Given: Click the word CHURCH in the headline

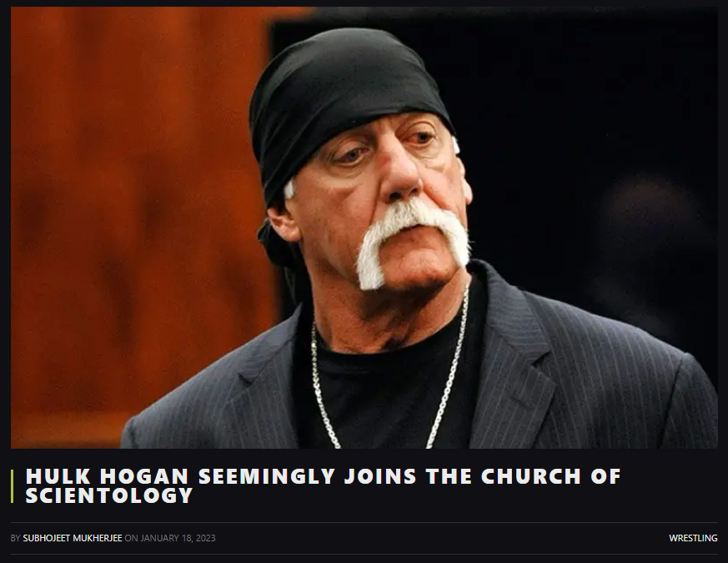Looking at the screenshot, I should [530, 476].
